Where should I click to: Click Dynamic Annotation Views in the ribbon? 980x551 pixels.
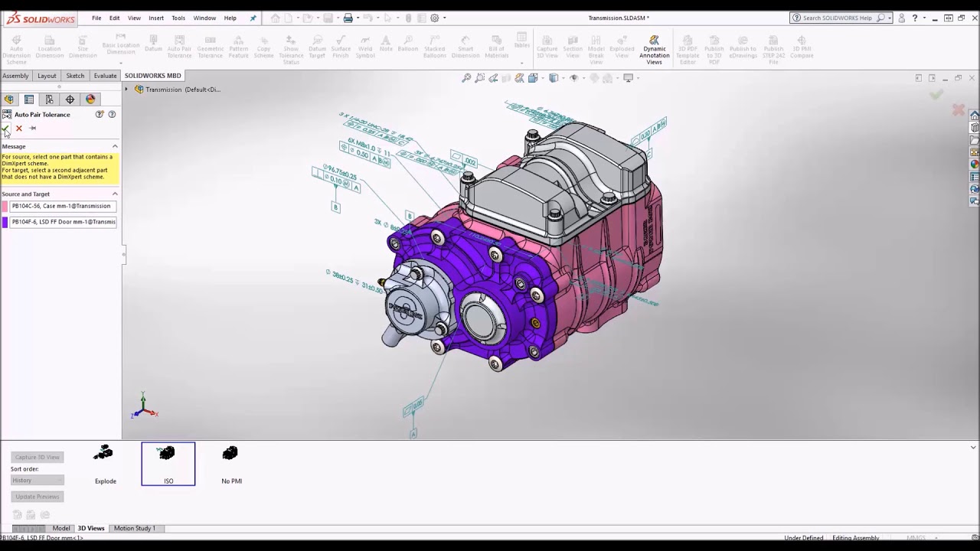click(654, 49)
